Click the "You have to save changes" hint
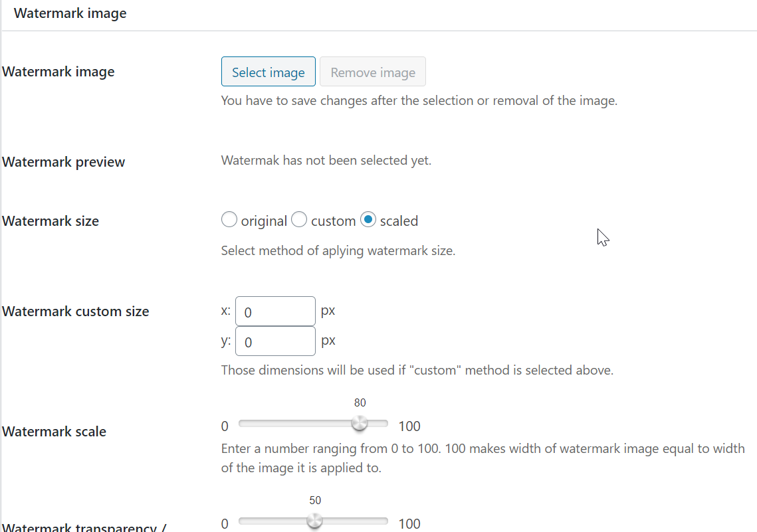757x532 pixels. click(x=419, y=102)
